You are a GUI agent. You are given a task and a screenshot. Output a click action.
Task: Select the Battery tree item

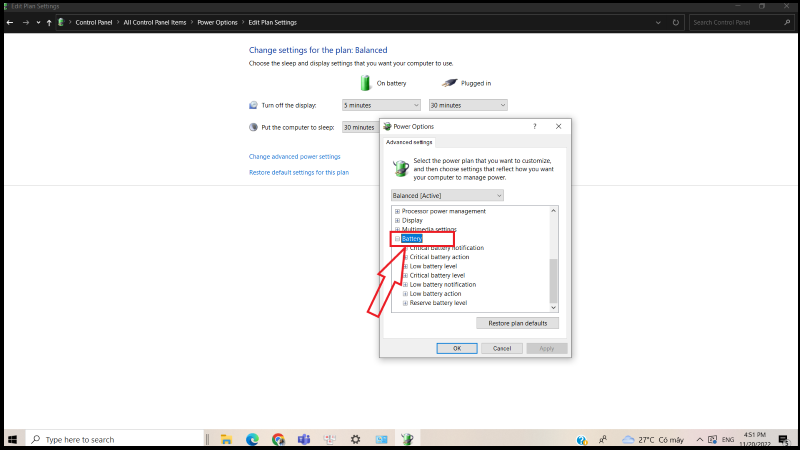[412, 239]
